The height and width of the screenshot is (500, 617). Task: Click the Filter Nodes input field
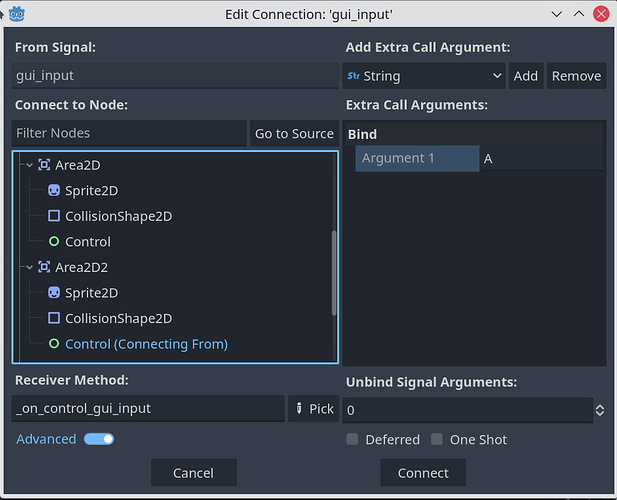(129, 133)
